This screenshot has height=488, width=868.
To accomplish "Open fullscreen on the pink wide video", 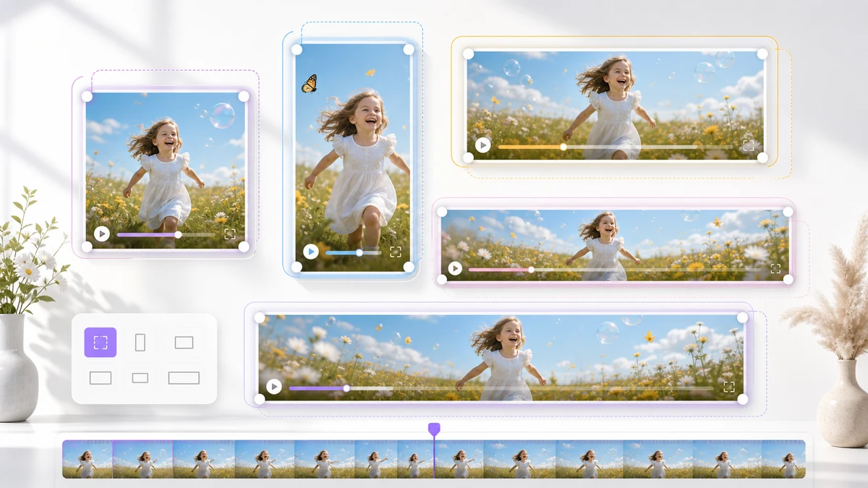I will [775, 268].
